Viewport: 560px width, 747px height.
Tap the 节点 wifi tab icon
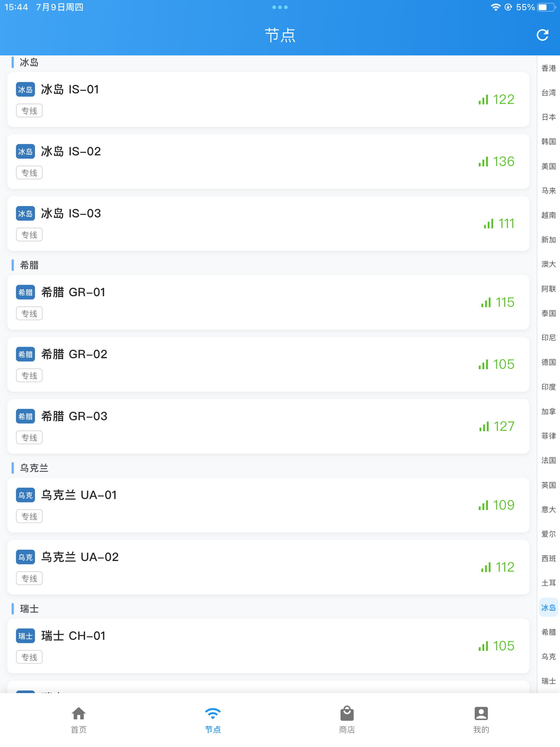(x=213, y=714)
